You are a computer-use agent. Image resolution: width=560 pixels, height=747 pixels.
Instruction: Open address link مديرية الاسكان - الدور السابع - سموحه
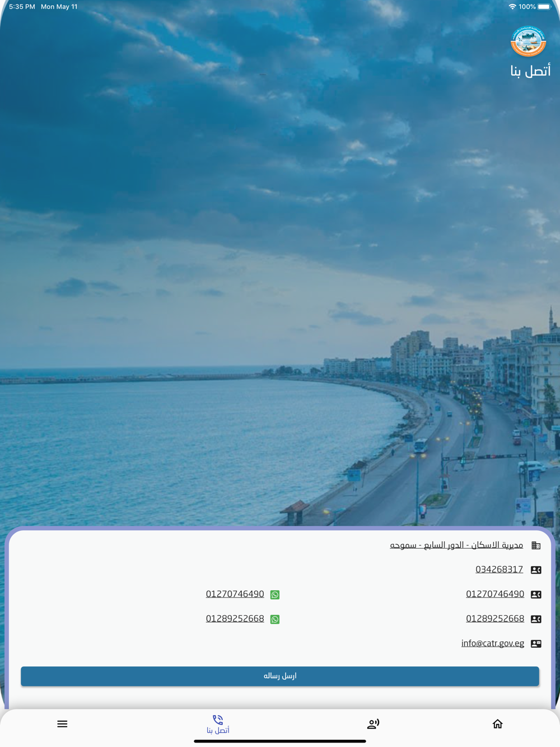pos(456,545)
